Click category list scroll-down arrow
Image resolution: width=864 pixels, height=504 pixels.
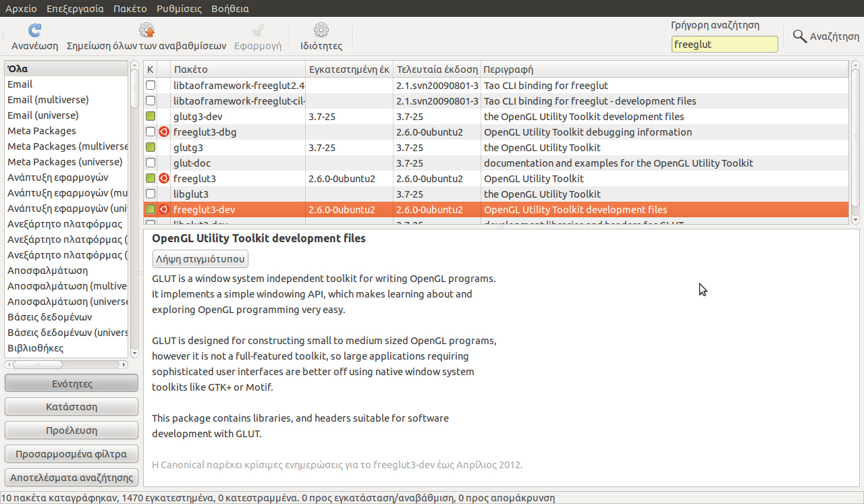pos(134,353)
